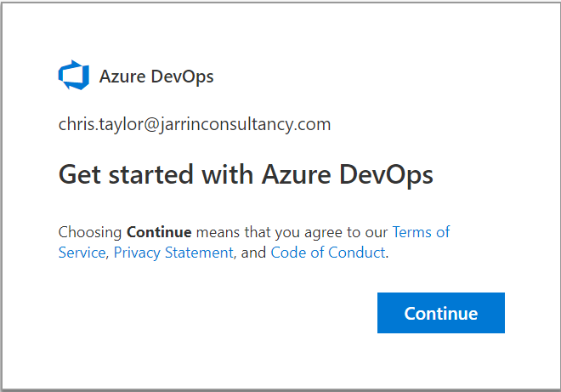Click the Azure DevOps logo icon
Viewport: 561px width, 392px height.
pyautogui.click(x=73, y=76)
